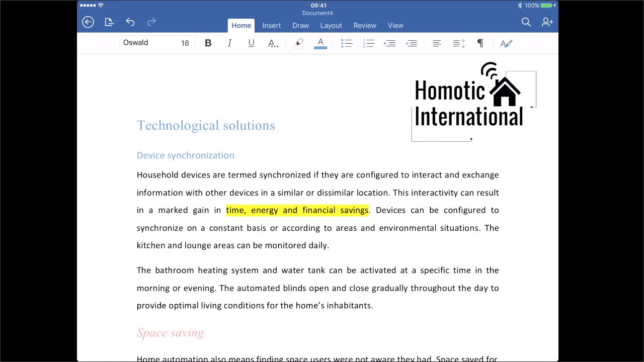This screenshot has height=362, width=644.
Task: Open the font size 18 picker
Action: click(x=185, y=43)
